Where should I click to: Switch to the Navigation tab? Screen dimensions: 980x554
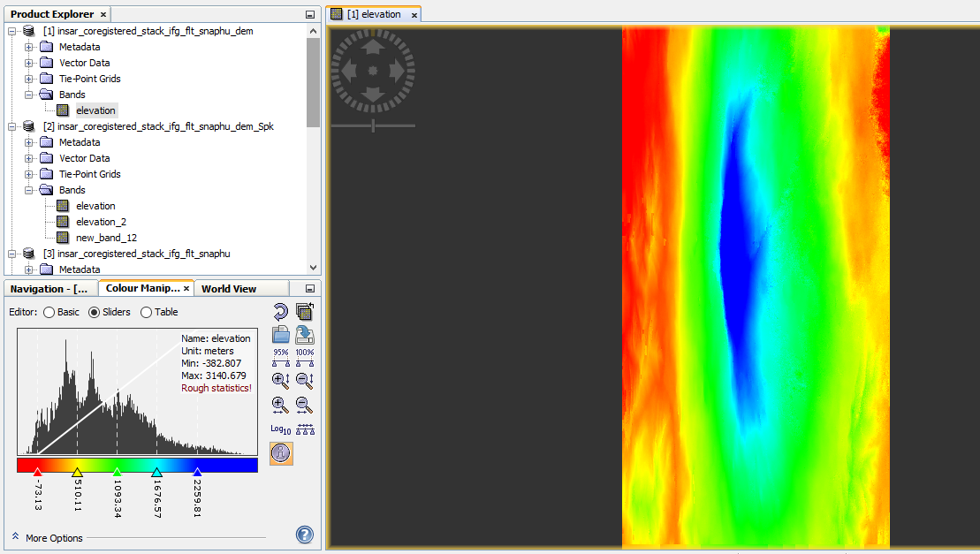point(49,289)
